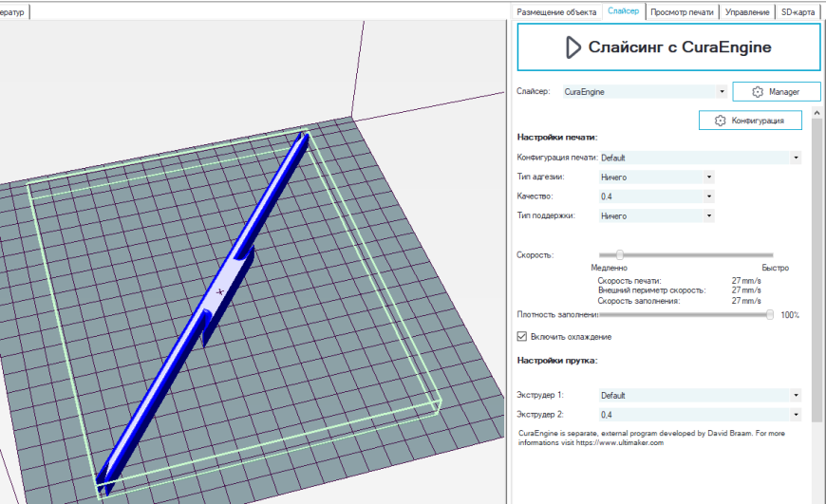Click the gear icon on Конфигурация button
This screenshot has width=826, height=504.
click(721, 121)
